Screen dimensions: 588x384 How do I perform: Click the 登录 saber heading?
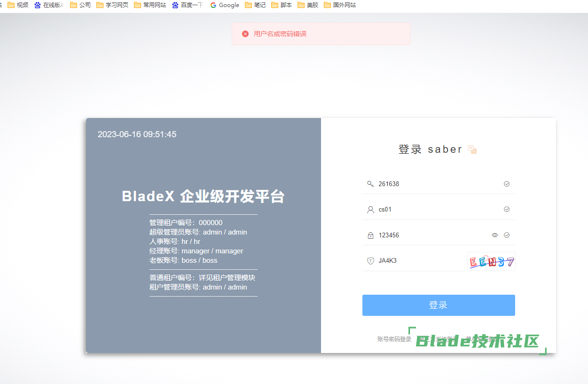(431, 149)
